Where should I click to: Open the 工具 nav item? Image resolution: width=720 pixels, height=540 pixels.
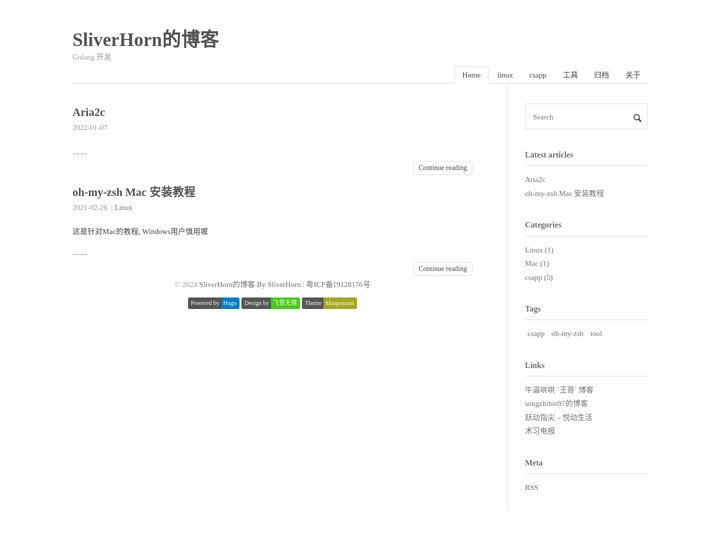[570, 75]
